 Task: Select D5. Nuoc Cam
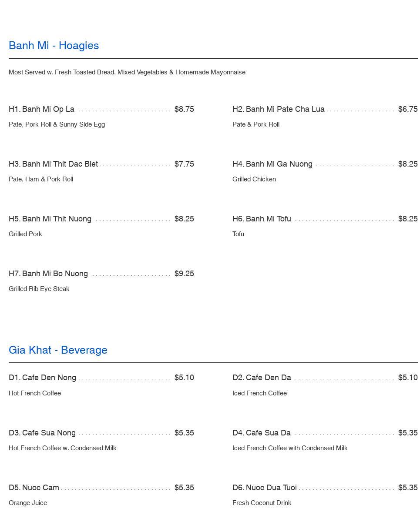tap(34, 488)
